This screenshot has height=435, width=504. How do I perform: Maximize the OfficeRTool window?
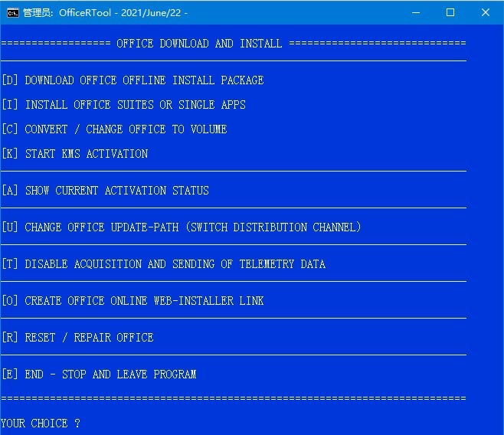tap(450, 12)
